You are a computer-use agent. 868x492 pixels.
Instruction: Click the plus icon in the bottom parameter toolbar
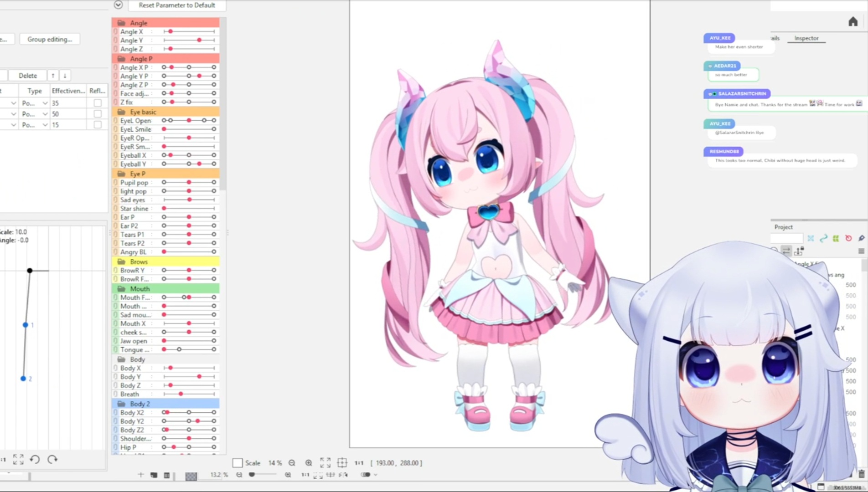click(x=140, y=475)
